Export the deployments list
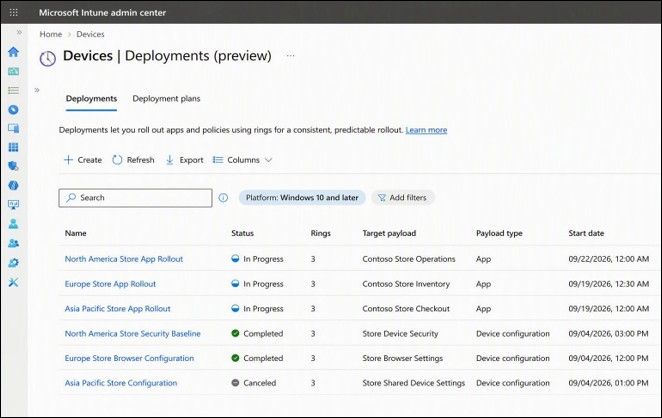Image resolution: width=662 pixels, height=418 pixels. (184, 160)
